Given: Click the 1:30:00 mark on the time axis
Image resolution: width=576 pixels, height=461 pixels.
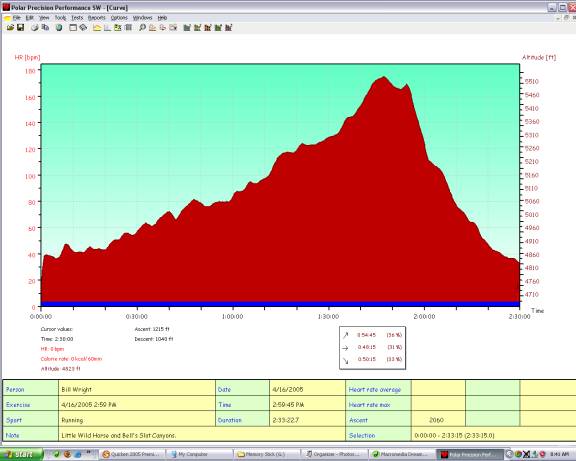Looking at the screenshot, I should point(328,317).
